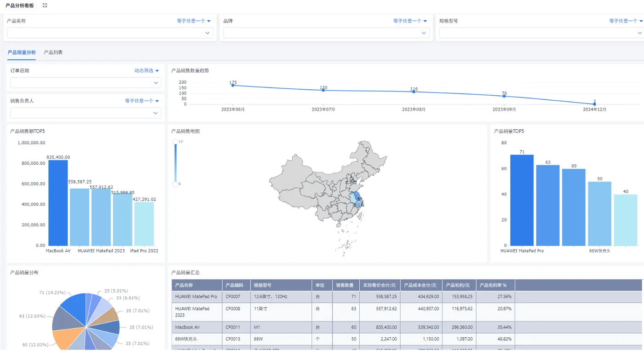The width and height of the screenshot is (644, 351).
Task: Click the 558,587.25 sales bar
Action: tap(80, 217)
